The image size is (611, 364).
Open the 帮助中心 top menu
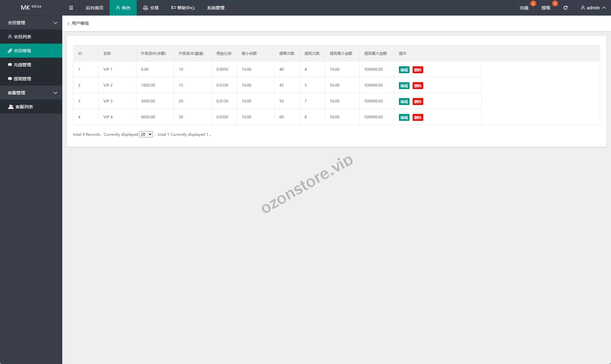183,8
